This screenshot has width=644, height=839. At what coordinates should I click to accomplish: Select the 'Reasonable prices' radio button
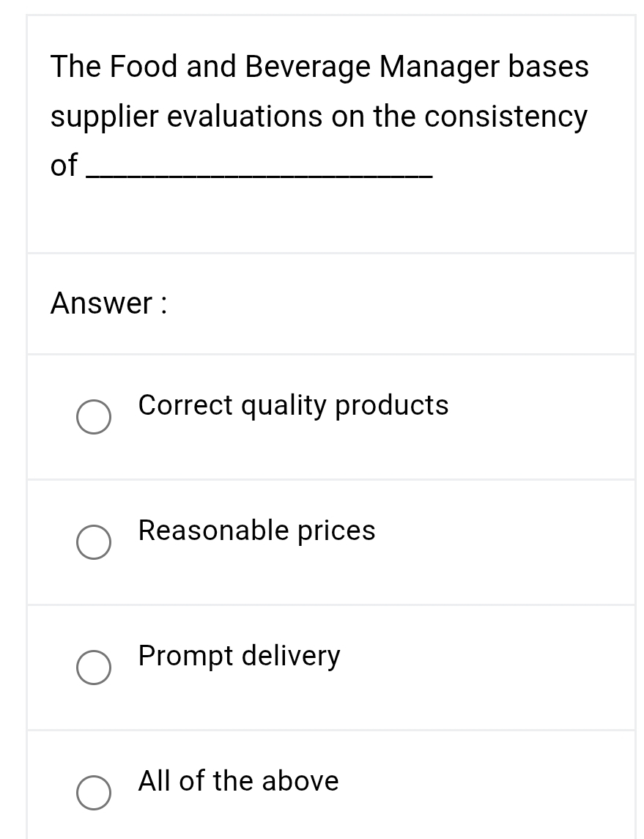93,542
